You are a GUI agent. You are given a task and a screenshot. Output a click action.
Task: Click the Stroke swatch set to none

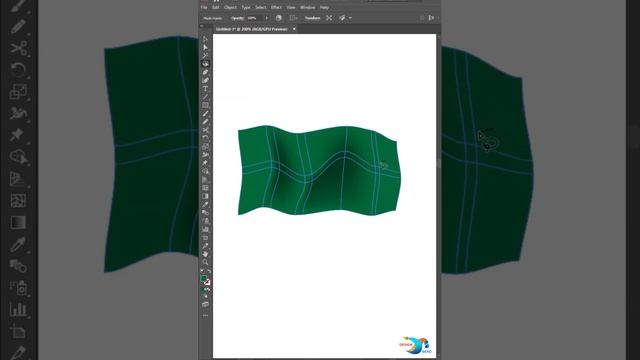tap(207, 282)
